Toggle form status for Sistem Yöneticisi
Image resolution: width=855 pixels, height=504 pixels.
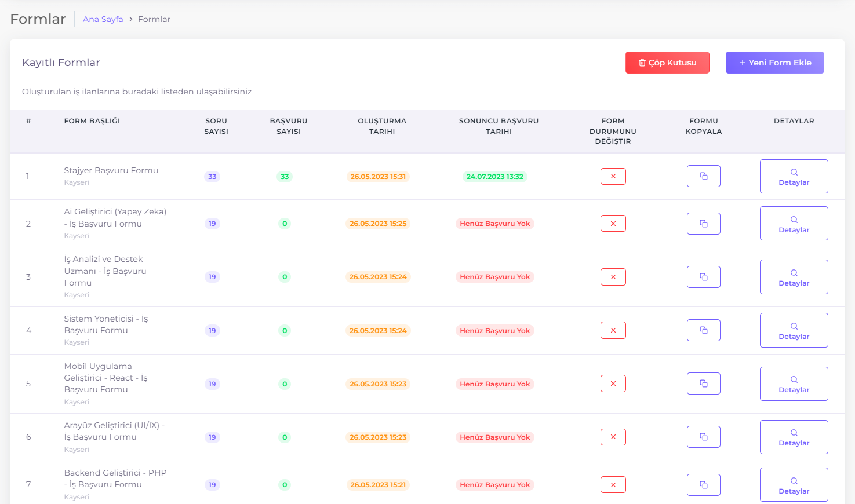coord(613,330)
